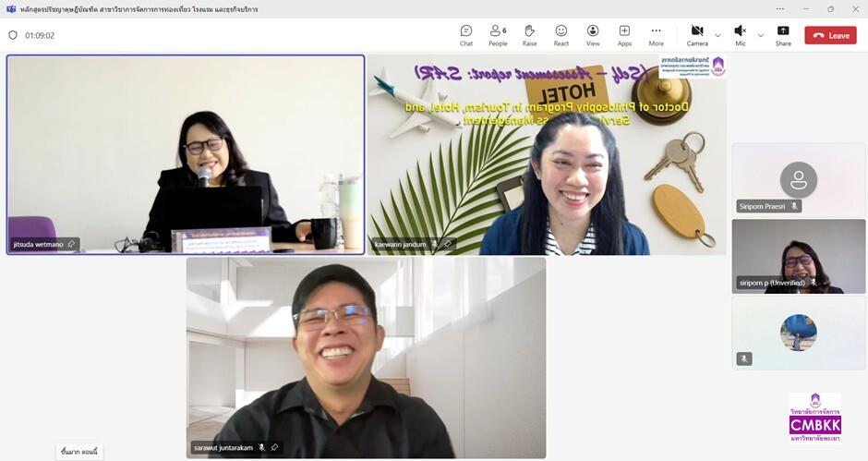The image size is (868, 461).
Task: Change the meeting View layout
Action: (x=593, y=35)
